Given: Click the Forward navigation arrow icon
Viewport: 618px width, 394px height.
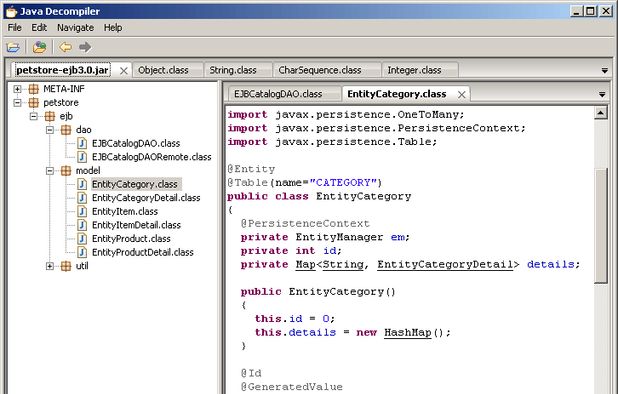Looking at the screenshot, I should (x=85, y=47).
